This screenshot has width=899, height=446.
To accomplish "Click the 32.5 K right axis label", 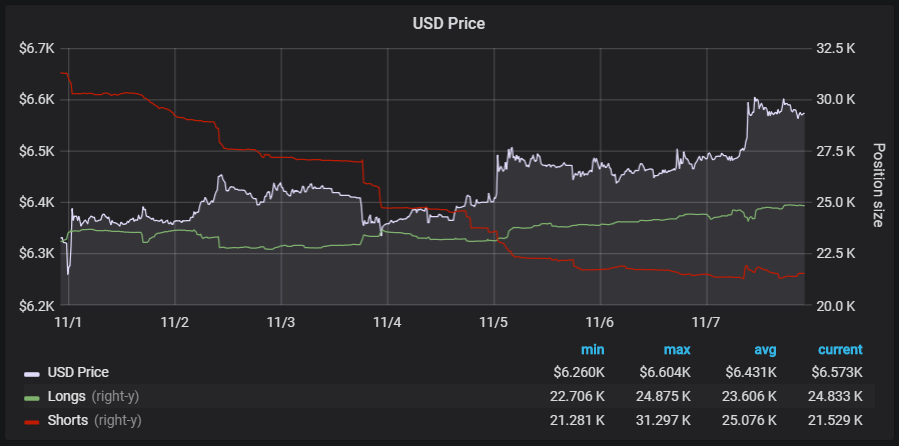I will [x=836, y=48].
